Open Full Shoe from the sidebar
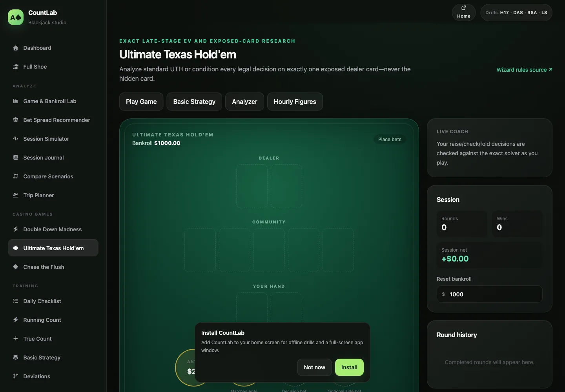The height and width of the screenshot is (392, 565). click(53, 67)
